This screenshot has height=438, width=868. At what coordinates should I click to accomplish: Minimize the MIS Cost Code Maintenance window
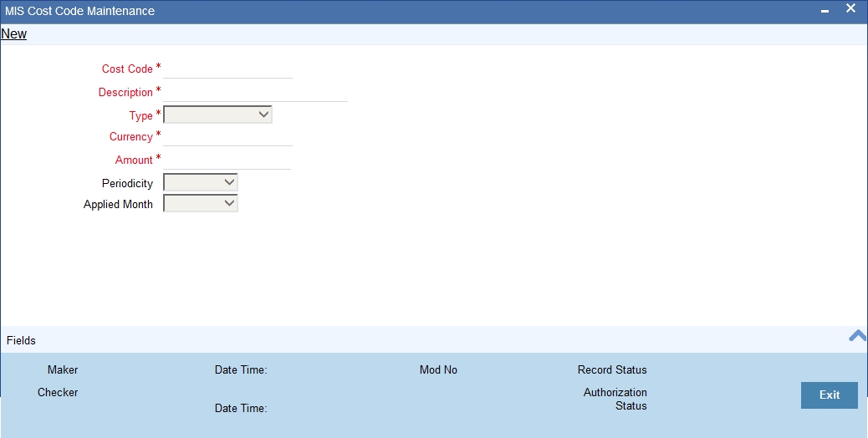[825, 11]
